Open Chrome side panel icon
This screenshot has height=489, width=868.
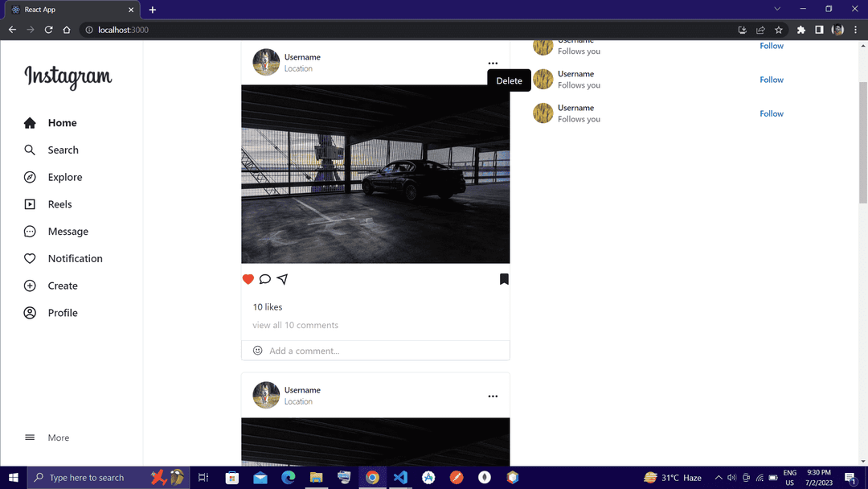(x=819, y=30)
